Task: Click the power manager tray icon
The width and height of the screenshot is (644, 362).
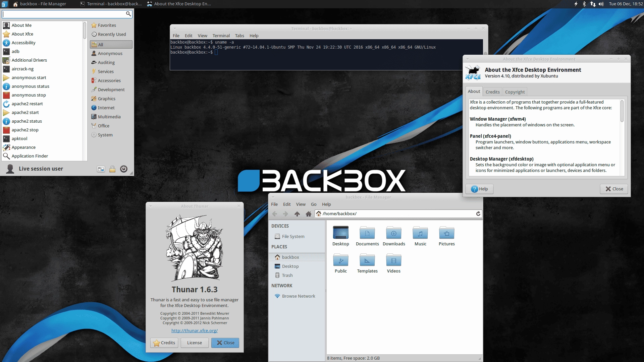Action: (x=576, y=4)
